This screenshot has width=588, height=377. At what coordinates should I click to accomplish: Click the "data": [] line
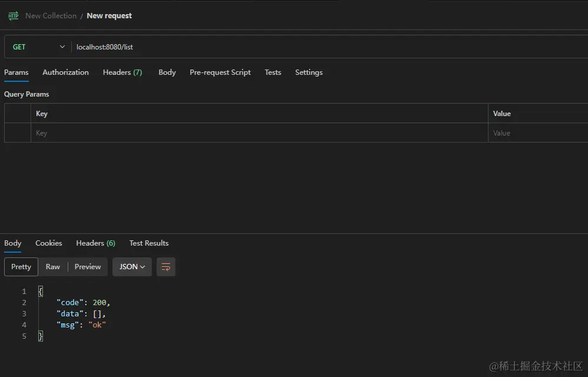click(x=81, y=313)
